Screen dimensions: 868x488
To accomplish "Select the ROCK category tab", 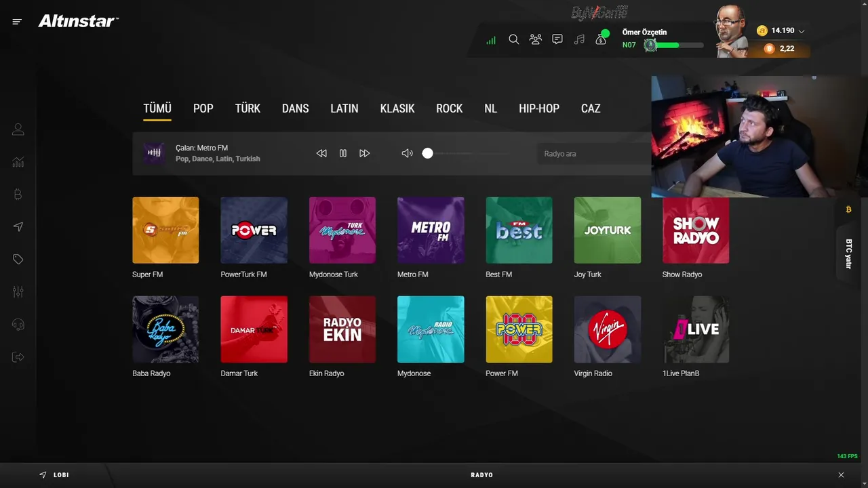I will click(x=450, y=108).
